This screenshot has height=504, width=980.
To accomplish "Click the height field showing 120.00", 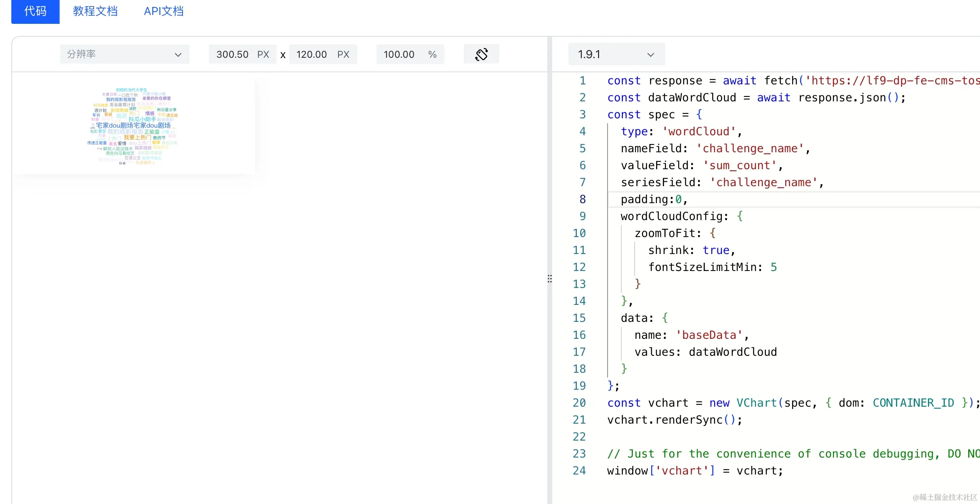I will 311,55.
